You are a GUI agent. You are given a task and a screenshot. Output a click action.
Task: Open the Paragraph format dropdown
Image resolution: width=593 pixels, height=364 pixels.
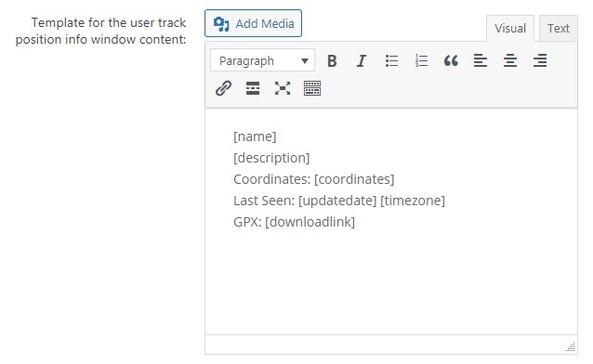point(262,60)
